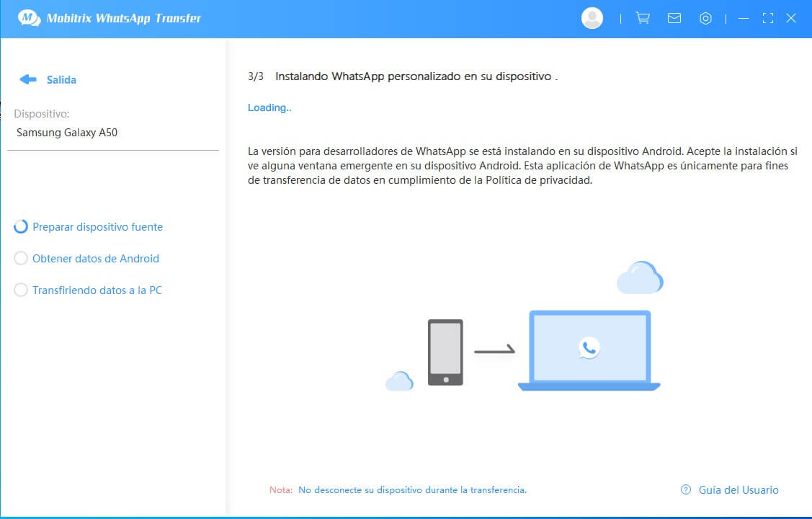
Task: Minimize the Mobitrix window
Action: 744,19
